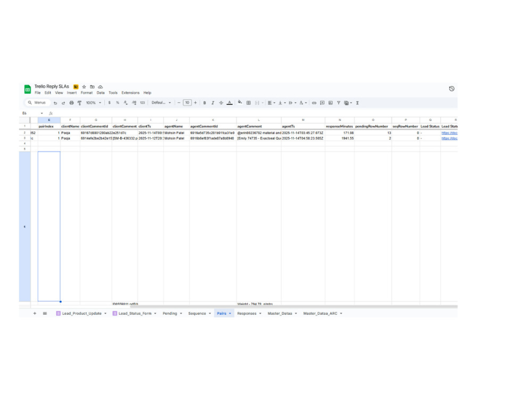Open the Data menu
The image size is (532, 400).
(x=101, y=93)
